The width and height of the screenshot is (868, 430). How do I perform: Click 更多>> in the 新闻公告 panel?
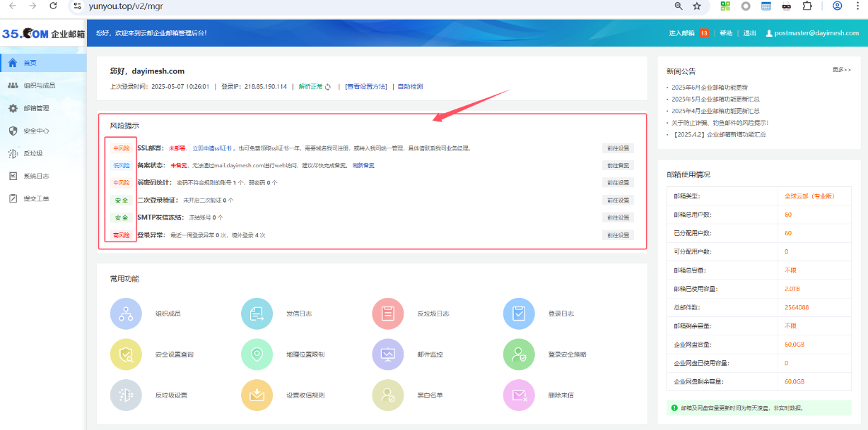point(841,70)
